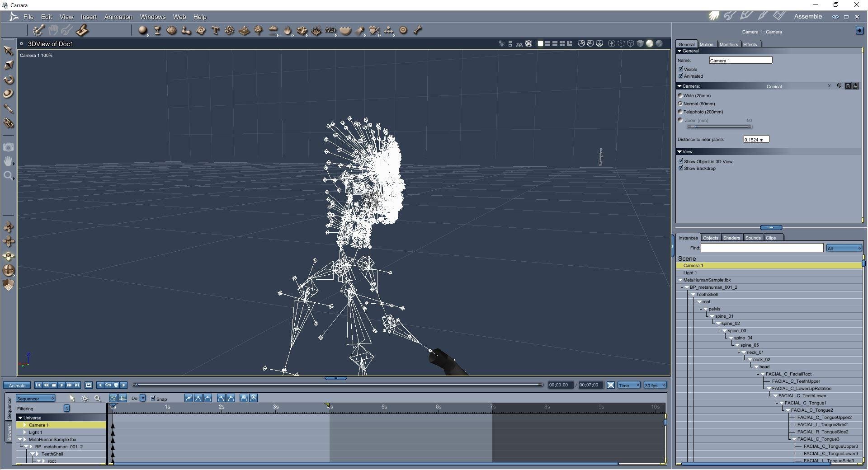Screen dimensions: 868x470
Task: Select the Text object tool
Action: pos(215,30)
